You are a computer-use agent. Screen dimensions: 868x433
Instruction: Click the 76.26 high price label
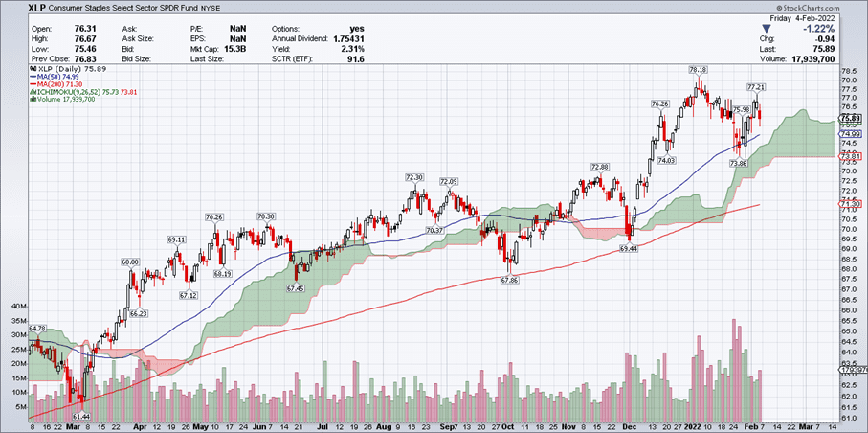coord(660,103)
